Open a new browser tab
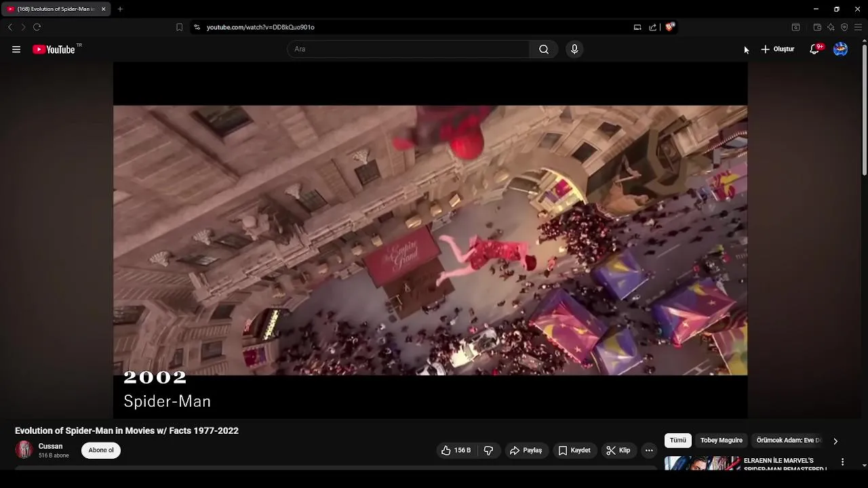 120,9
